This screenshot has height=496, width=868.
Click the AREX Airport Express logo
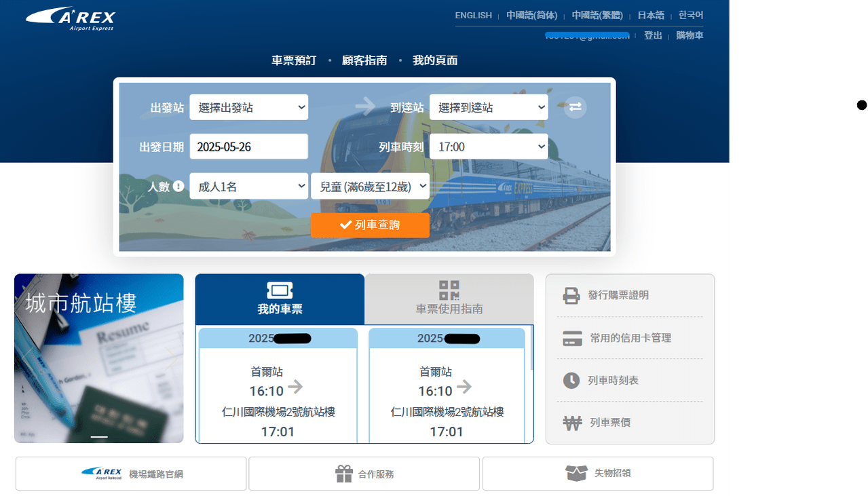(71, 18)
